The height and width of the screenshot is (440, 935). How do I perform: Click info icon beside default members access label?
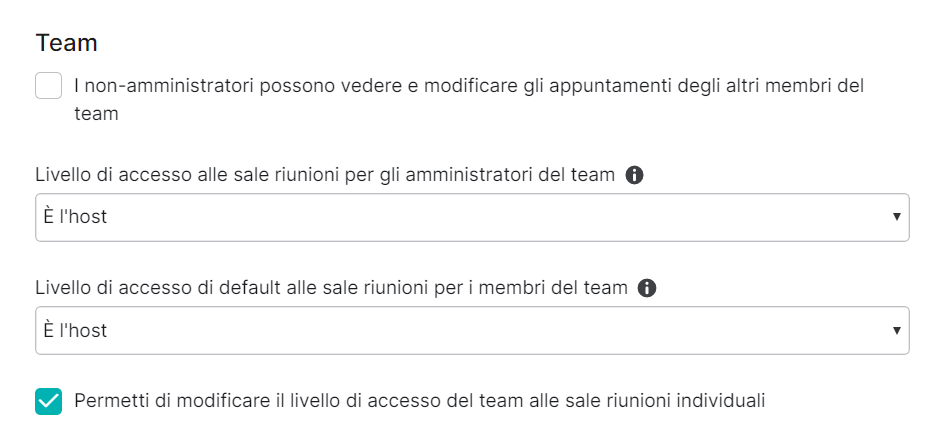tap(647, 288)
